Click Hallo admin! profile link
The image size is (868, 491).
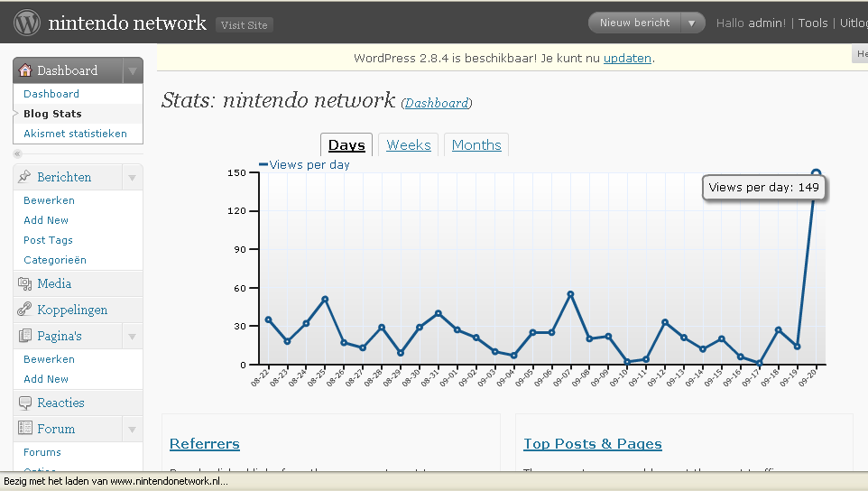tap(751, 23)
